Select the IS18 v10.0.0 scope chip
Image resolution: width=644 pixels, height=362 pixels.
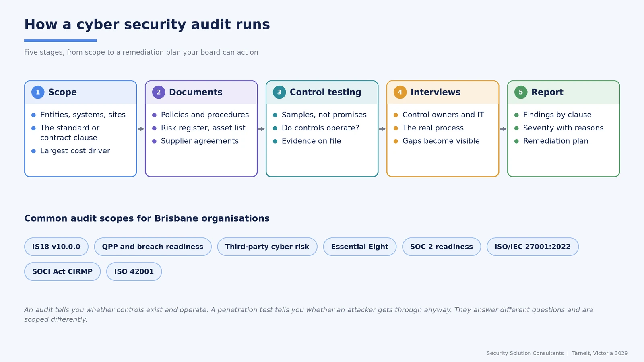[x=56, y=247]
